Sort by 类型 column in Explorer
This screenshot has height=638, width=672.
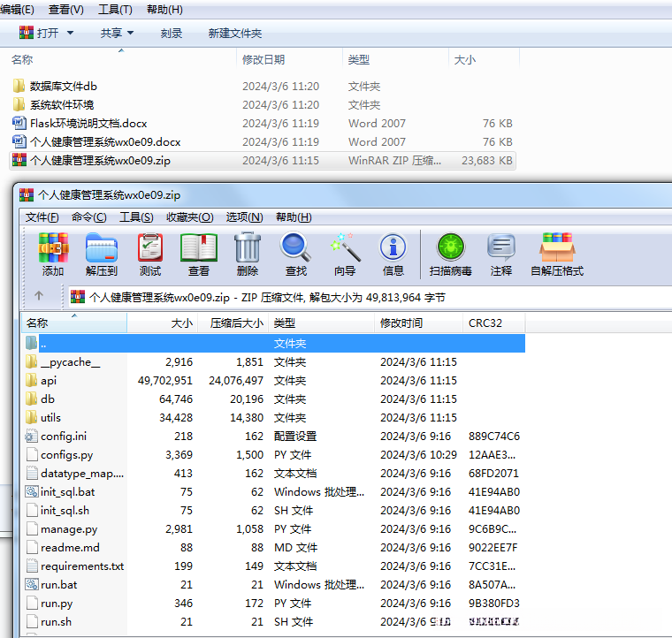pyautogui.click(x=395, y=59)
